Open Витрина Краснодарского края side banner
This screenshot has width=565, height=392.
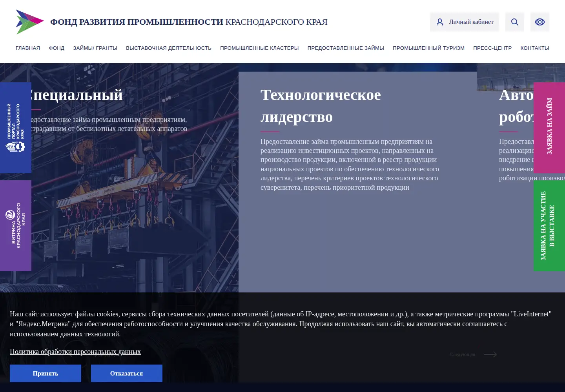pyautogui.click(x=16, y=226)
